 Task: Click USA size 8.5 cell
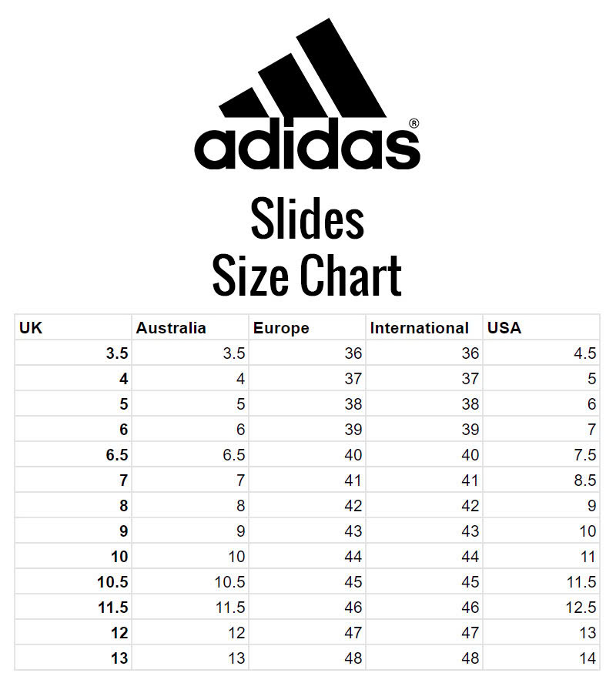pyautogui.click(x=541, y=480)
